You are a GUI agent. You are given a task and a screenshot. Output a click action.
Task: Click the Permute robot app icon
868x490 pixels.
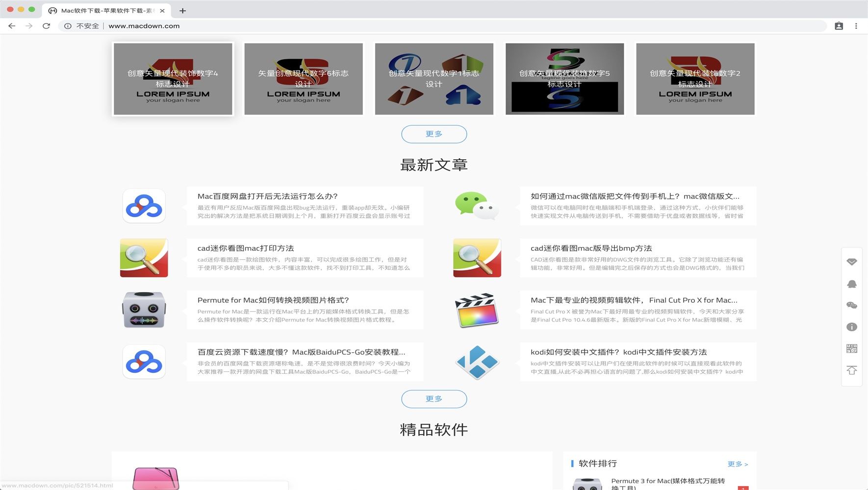tap(144, 310)
